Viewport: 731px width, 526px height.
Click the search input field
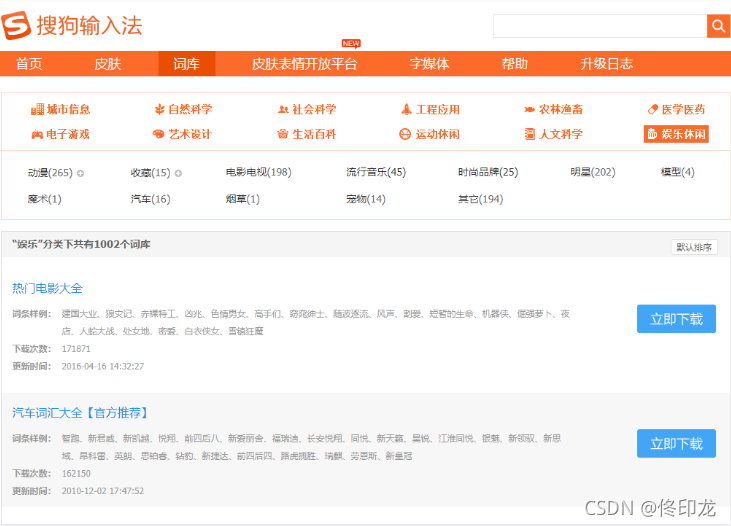[600, 26]
